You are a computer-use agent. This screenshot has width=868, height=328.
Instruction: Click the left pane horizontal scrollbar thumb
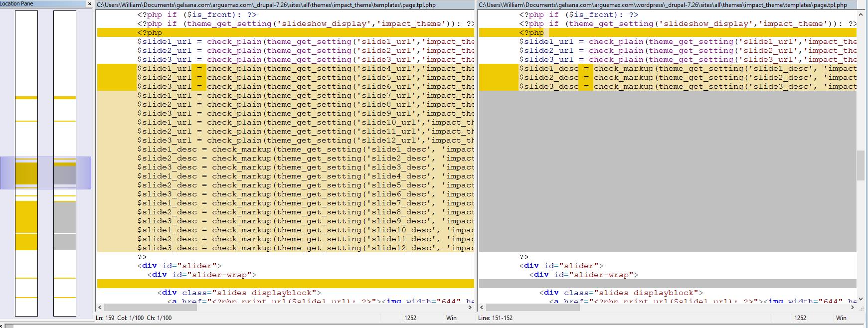click(x=151, y=308)
